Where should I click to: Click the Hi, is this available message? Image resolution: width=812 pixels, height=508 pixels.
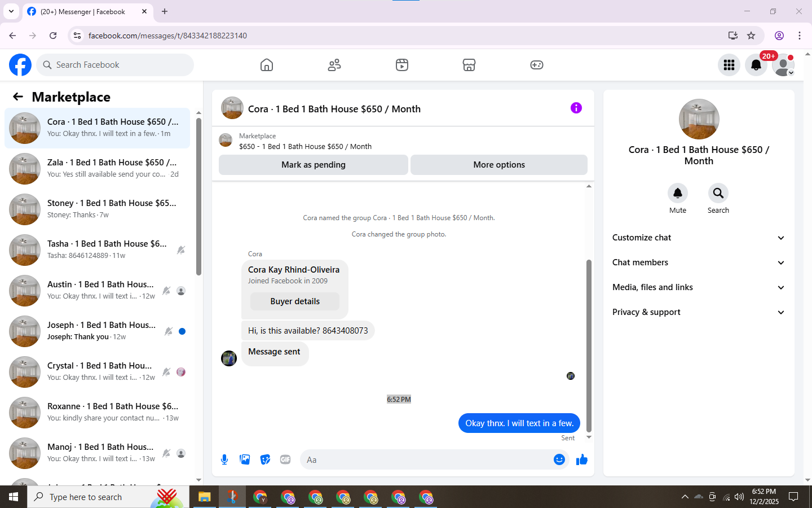click(308, 331)
